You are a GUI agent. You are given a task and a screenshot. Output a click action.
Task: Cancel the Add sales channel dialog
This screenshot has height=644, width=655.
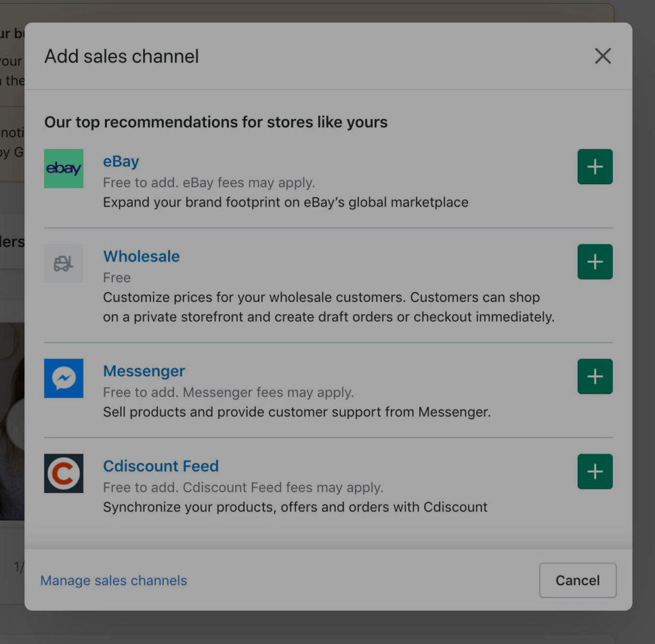[x=578, y=580]
